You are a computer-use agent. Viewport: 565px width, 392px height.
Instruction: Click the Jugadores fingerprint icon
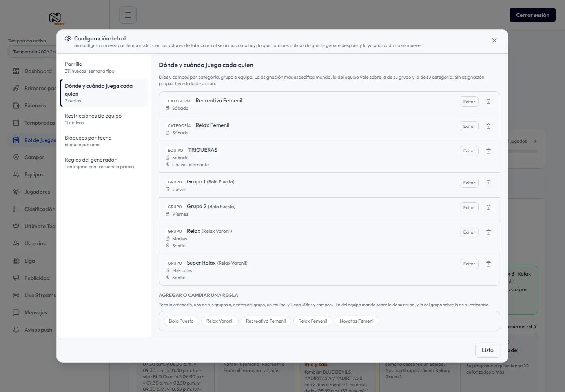pos(16,192)
